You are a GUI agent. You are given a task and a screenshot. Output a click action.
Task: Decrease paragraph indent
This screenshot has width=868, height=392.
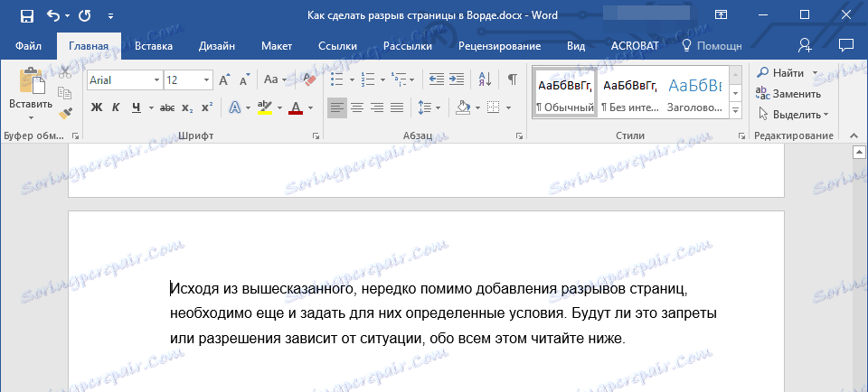(x=436, y=80)
